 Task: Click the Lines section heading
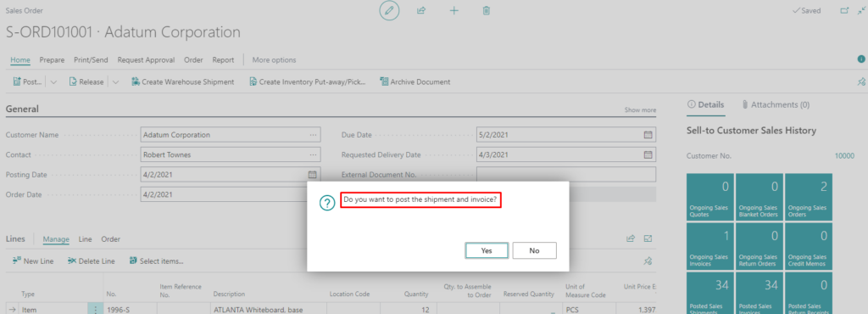(15, 238)
